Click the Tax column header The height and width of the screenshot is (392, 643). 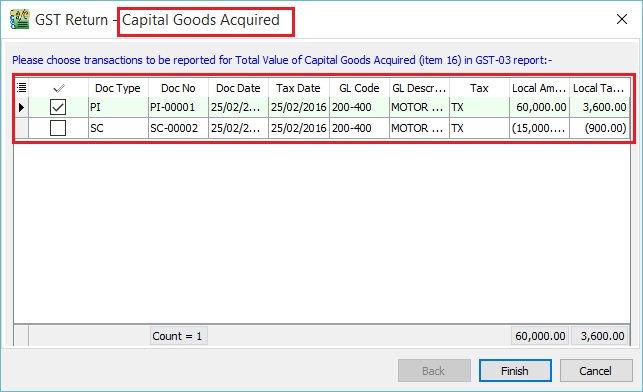click(479, 88)
